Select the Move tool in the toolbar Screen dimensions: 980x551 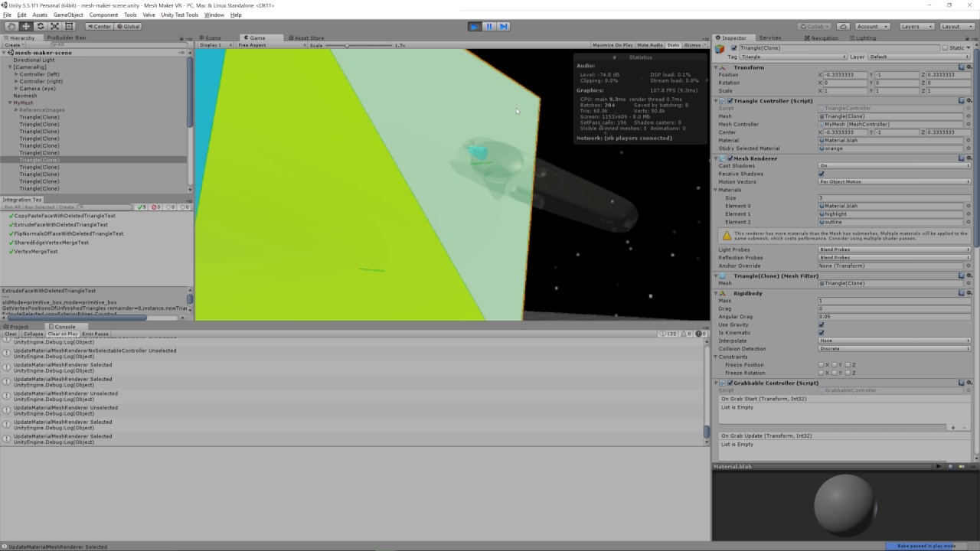coord(25,26)
